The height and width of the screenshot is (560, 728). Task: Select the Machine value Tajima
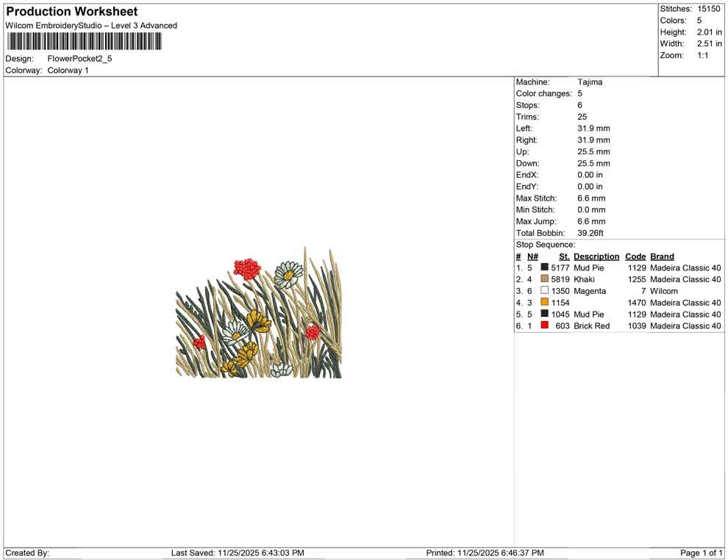coord(590,82)
